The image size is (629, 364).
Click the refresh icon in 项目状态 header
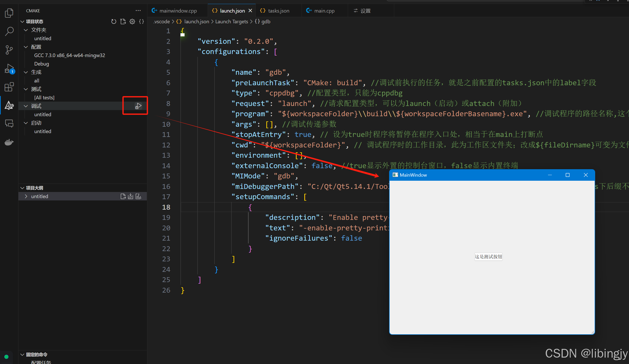coord(114,22)
